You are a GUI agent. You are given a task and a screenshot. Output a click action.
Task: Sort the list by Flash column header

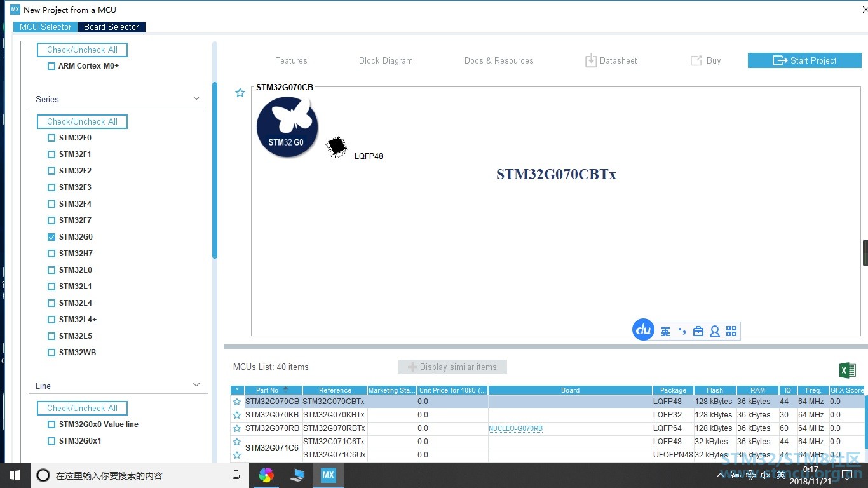point(715,390)
